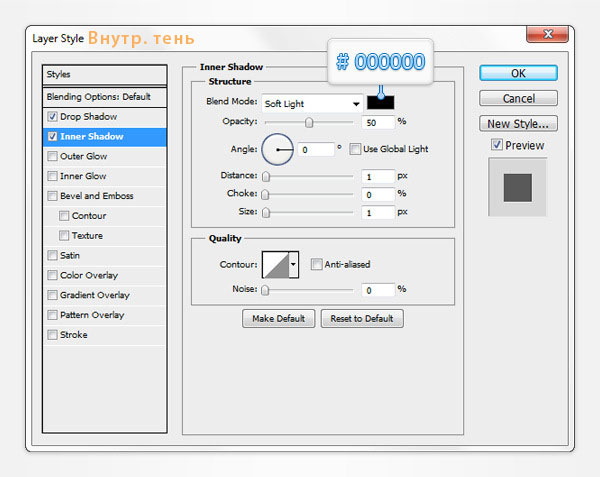
Task: Enable Use Global Light checkbox
Action: [x=355, y=149]
